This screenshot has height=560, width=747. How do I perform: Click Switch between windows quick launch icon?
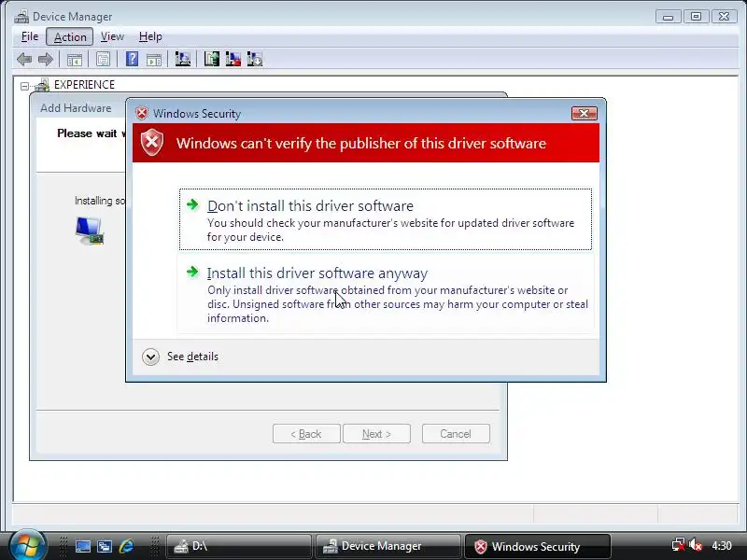point(105,546)
